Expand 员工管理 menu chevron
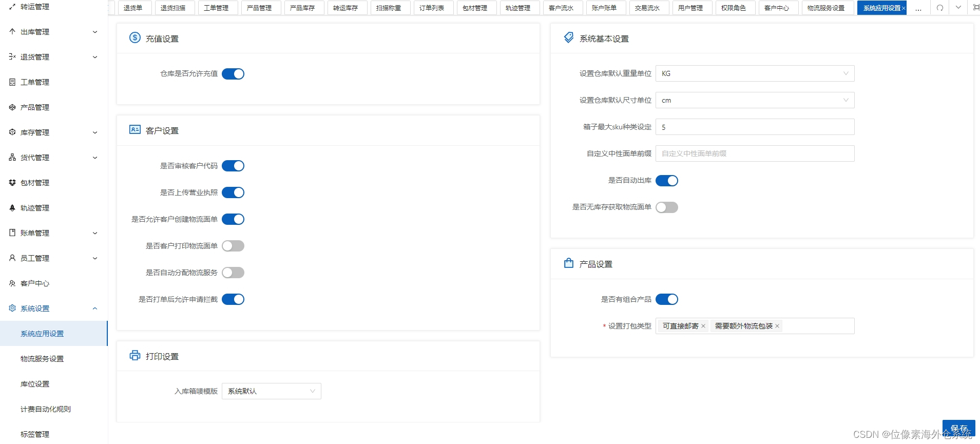This screenshot has width=980, height=444. tap(95, 258)
